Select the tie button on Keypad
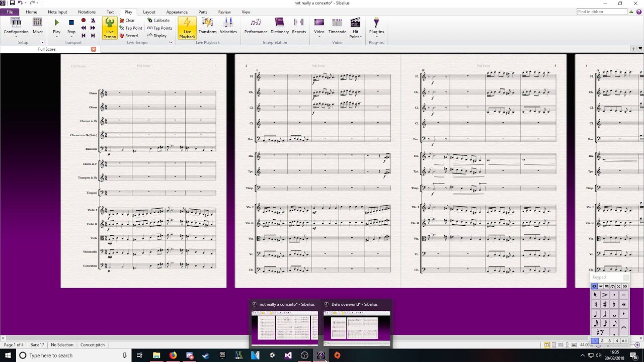Screen dimensions: 644x362 pos(623,327)
